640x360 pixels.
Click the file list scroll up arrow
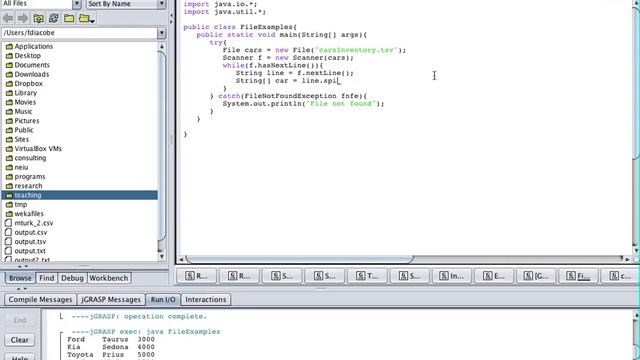click(x=162, y=47)
